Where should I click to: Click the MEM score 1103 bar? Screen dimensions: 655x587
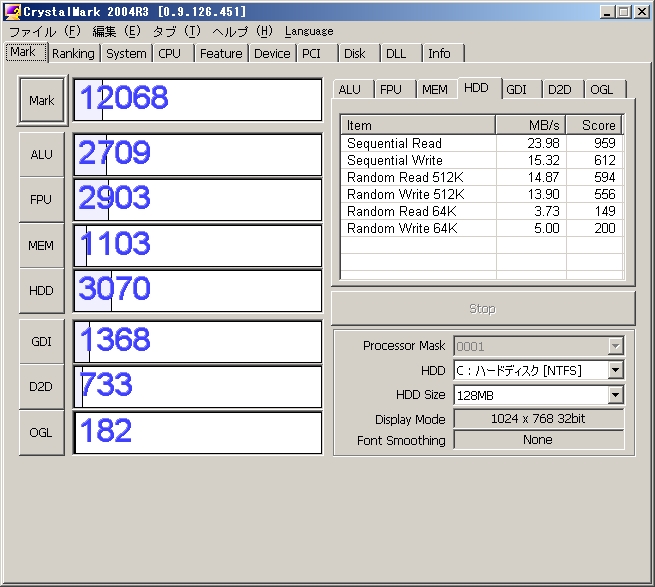198,245
